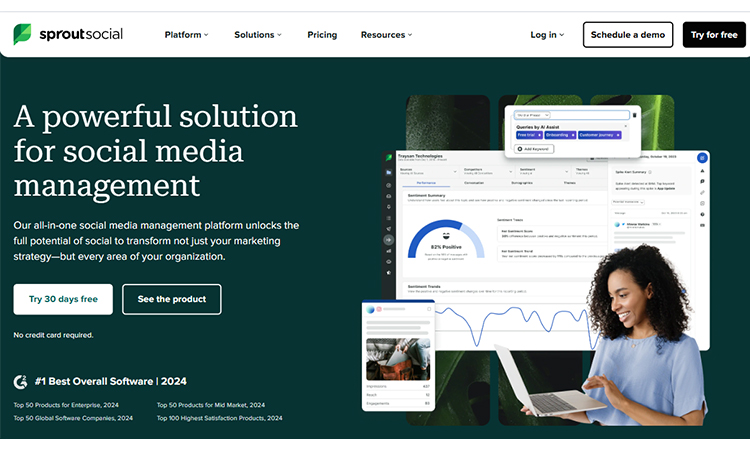Switch to the Demographics tab
The height and width of the screenshot is (450, 750).
(522, 183)
